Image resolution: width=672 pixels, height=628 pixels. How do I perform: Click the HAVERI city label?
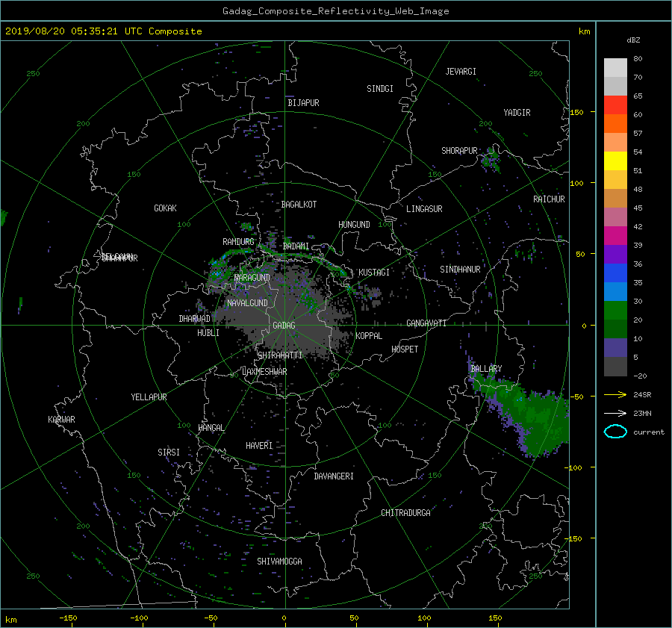coord(259,446)
